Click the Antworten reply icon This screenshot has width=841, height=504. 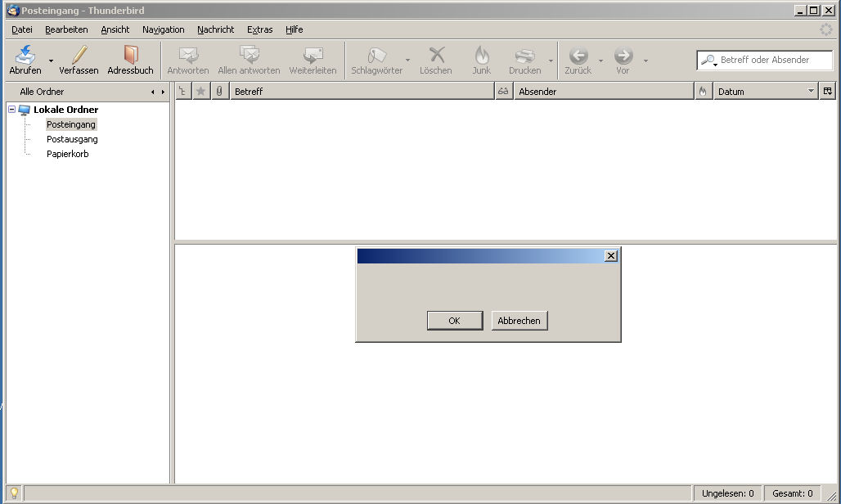(x=188, y=55)
